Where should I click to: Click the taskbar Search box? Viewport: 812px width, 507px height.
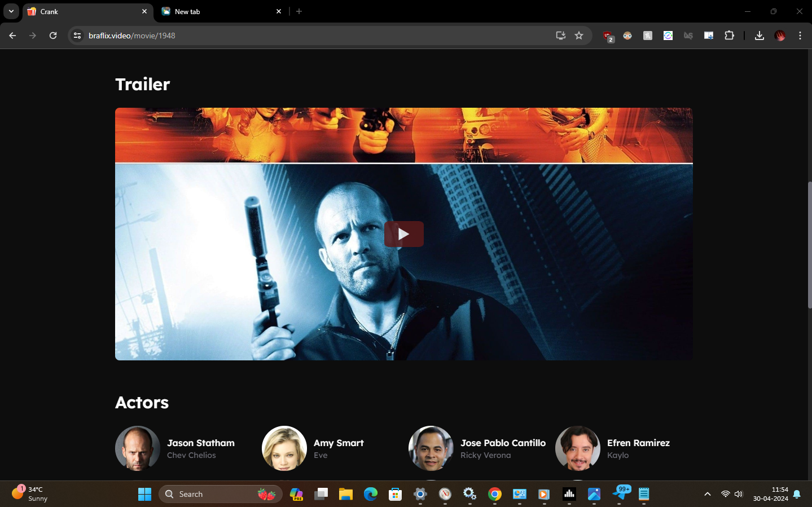221,494
